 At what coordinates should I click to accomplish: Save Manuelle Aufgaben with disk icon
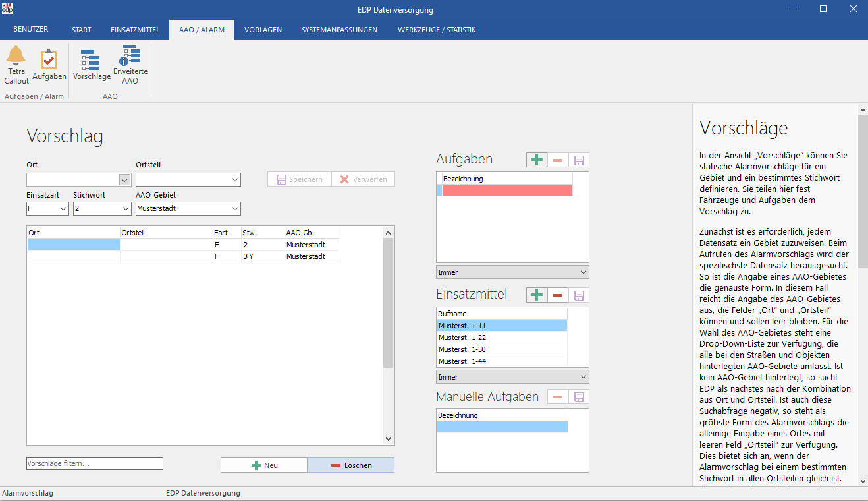coord(579,397)
